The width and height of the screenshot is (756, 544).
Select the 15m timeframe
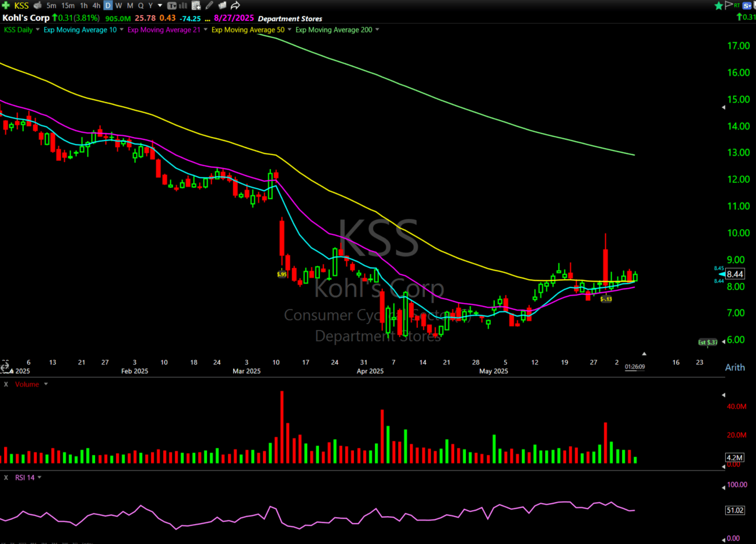click(68, 5)
